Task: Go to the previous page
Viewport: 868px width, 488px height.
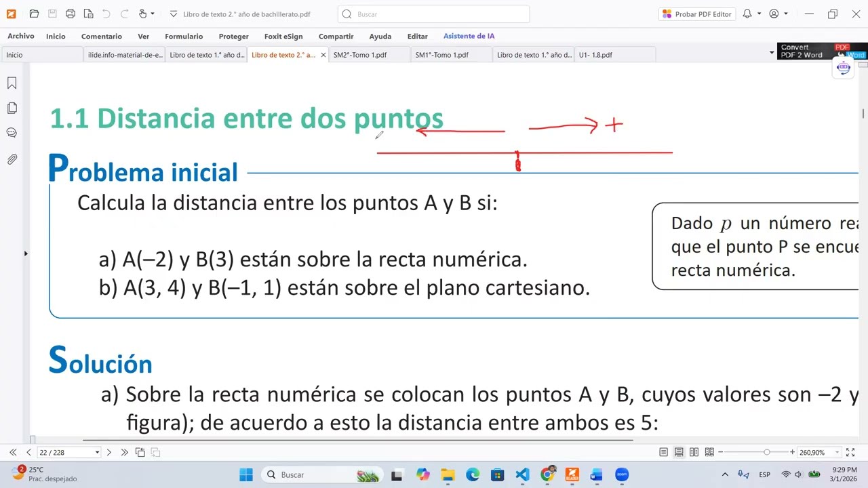Action: 28,452
